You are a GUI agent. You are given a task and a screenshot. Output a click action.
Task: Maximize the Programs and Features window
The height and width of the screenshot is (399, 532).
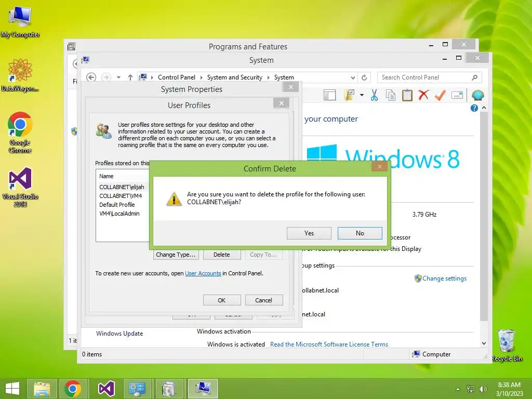445,45
